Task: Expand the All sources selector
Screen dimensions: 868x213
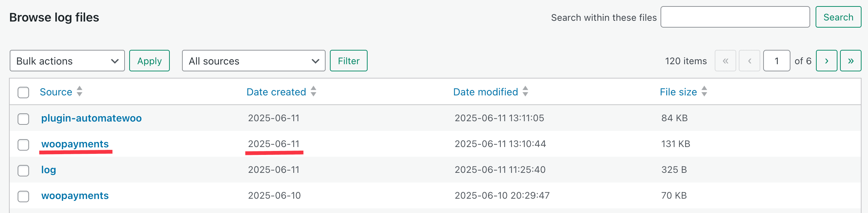Action: point(253,61)
